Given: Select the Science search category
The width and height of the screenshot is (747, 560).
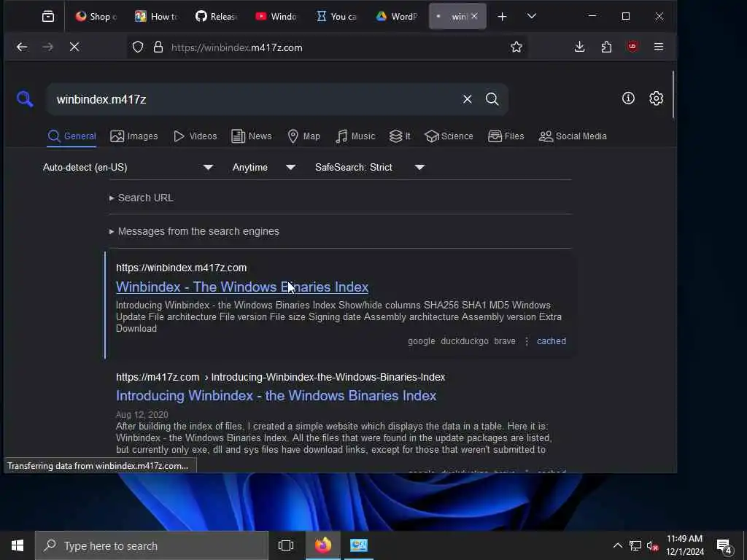Looking at the screenshot, I should [449, 136].
